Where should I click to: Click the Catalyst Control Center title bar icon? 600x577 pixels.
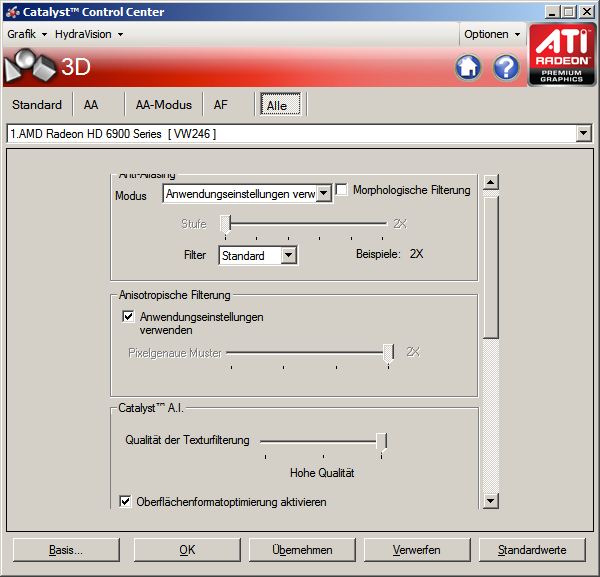point(12,12)
